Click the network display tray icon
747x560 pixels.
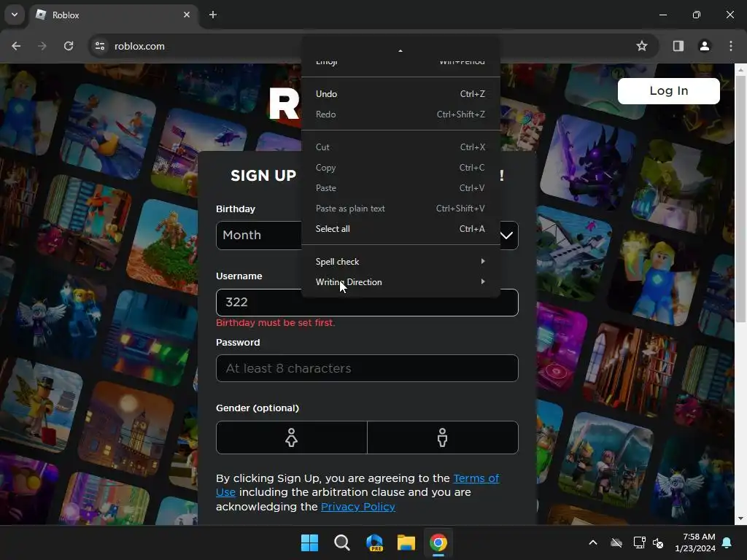click(639, 542)
